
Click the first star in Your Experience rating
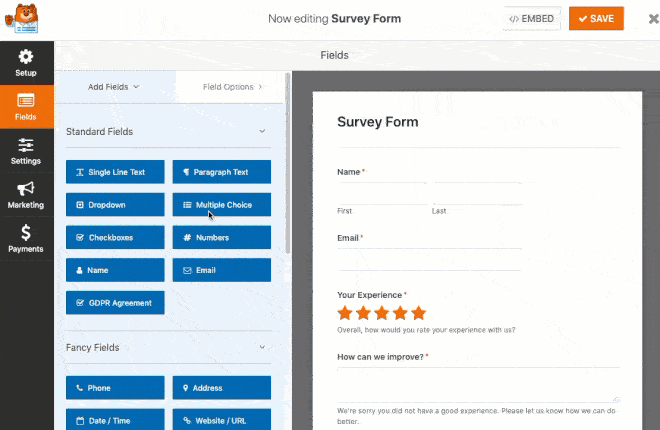point(346,313)
